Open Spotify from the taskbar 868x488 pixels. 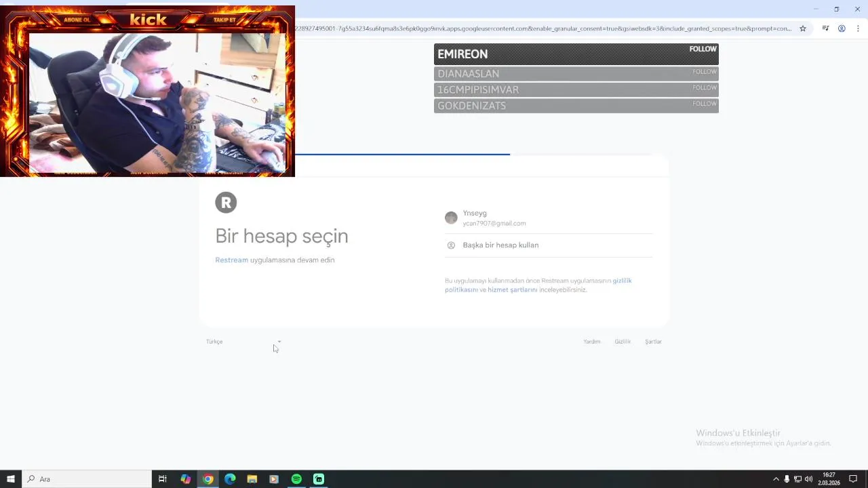tap(296, 479)
